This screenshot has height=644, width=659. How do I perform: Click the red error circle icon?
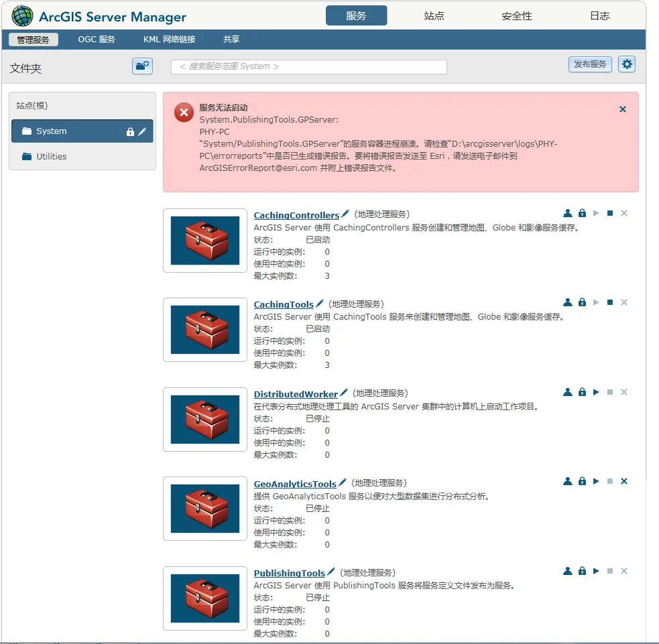[x=184, y=112]
